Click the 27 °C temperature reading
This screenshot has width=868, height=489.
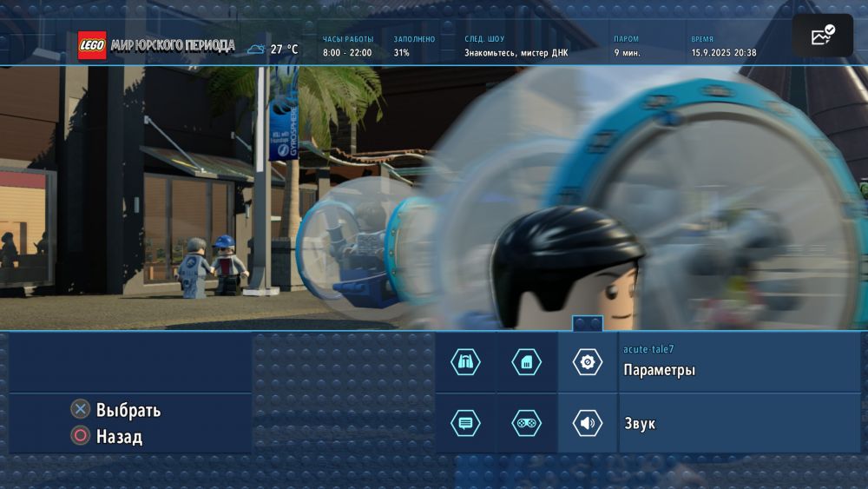click(284, 50)
